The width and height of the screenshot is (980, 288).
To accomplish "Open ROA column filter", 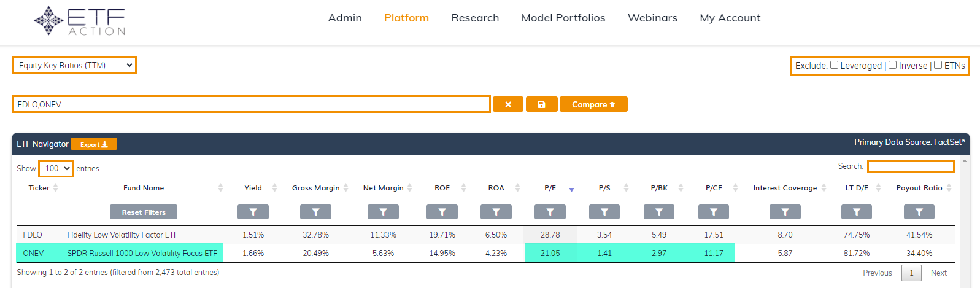I will tap(496, 212).
